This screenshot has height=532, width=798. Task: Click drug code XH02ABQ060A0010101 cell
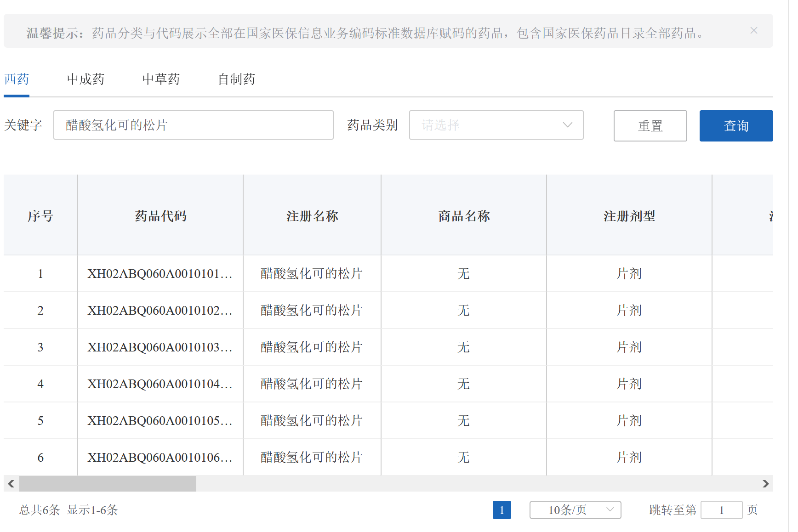click(x=160, y=274)
